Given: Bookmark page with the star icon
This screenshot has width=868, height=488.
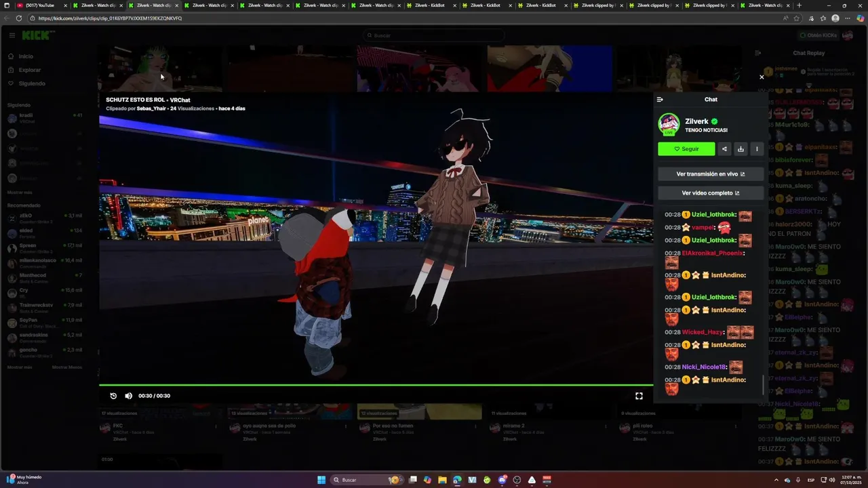Looking at the screenshot, I should tap(796, 18).
